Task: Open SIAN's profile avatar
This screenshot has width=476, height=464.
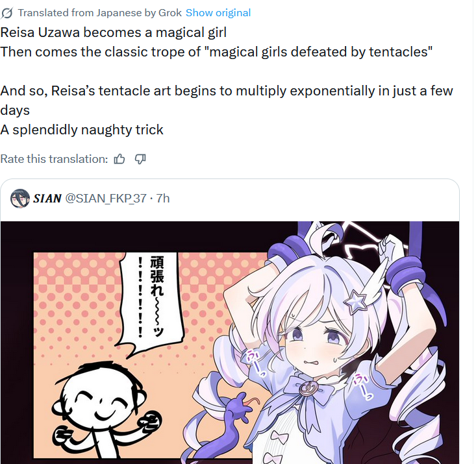Action: coord(20,199)
